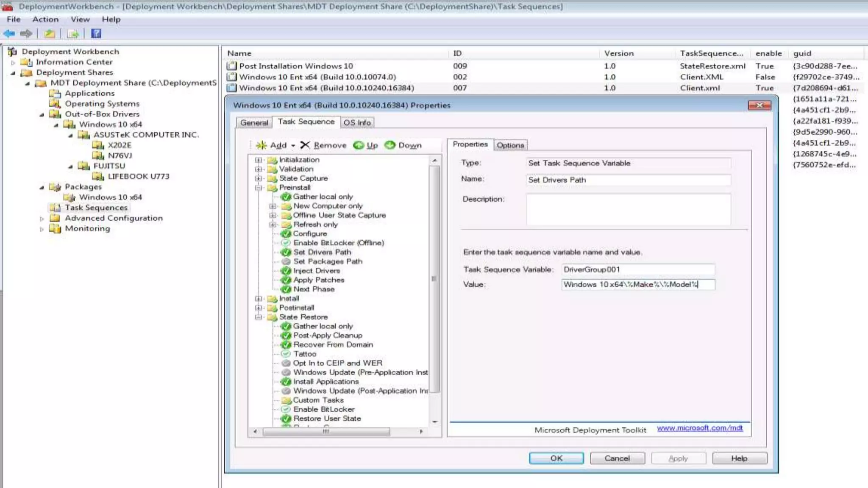Click the Cancel button
This screenshot has width=868, height=488.
pos(617,458)
